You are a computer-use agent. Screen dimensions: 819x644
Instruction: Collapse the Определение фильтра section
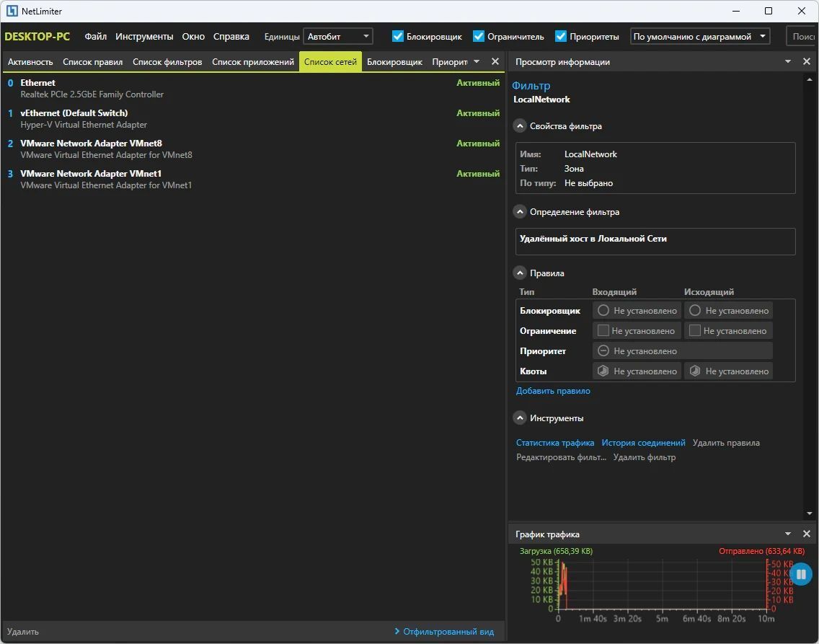pos(520,211)
